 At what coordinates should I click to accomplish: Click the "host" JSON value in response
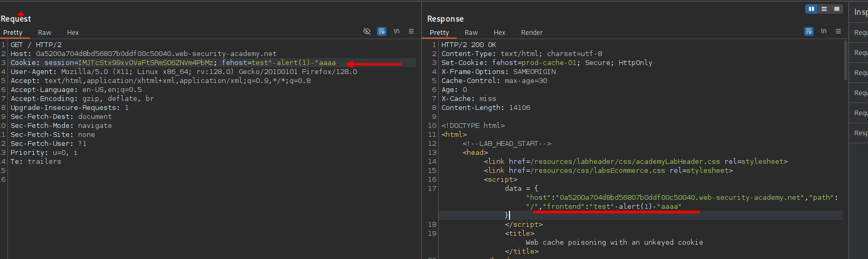click(679, 198)
